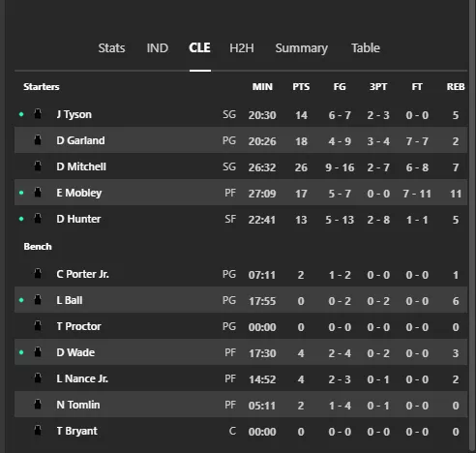Open T Proctor player name

click(x=78, y=326)
